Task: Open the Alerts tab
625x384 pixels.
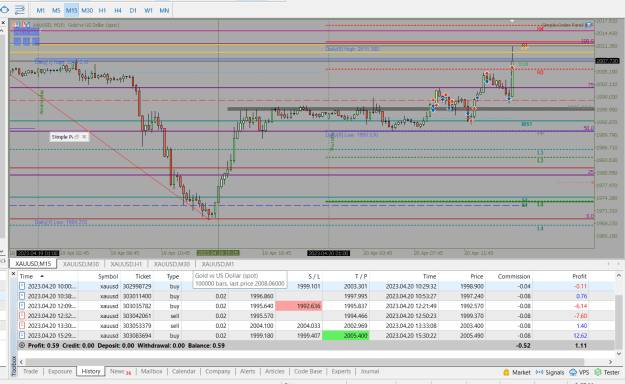Action: [x=248, y=371]
